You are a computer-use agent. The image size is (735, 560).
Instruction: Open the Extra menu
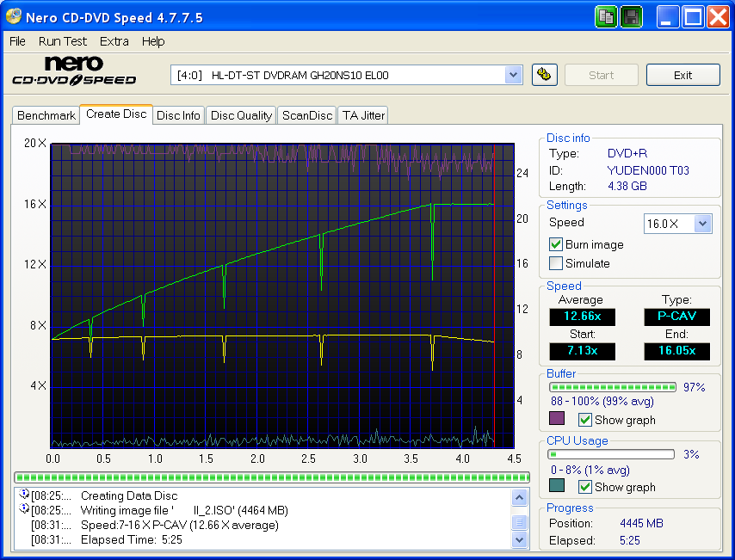click(114, 41)
